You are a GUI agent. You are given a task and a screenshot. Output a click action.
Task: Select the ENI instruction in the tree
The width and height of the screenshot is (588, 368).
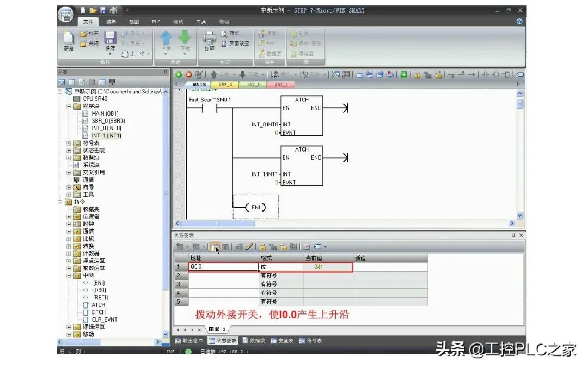pos(98,283)
